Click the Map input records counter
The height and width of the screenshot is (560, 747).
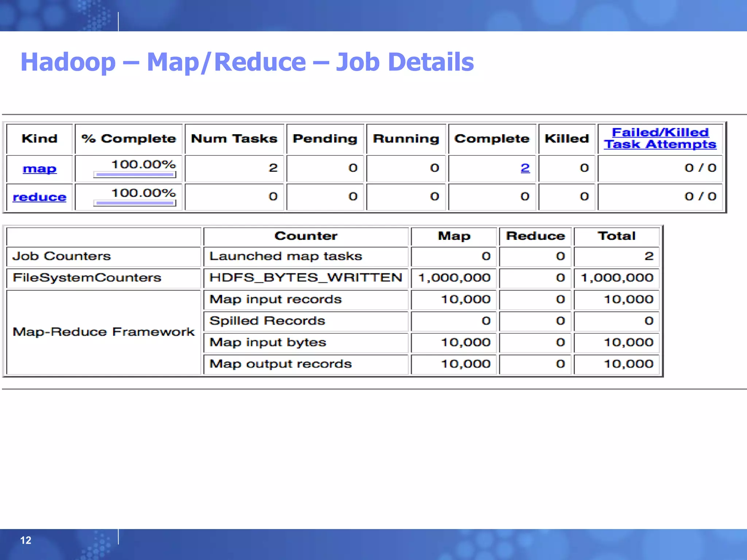[306, 300]
